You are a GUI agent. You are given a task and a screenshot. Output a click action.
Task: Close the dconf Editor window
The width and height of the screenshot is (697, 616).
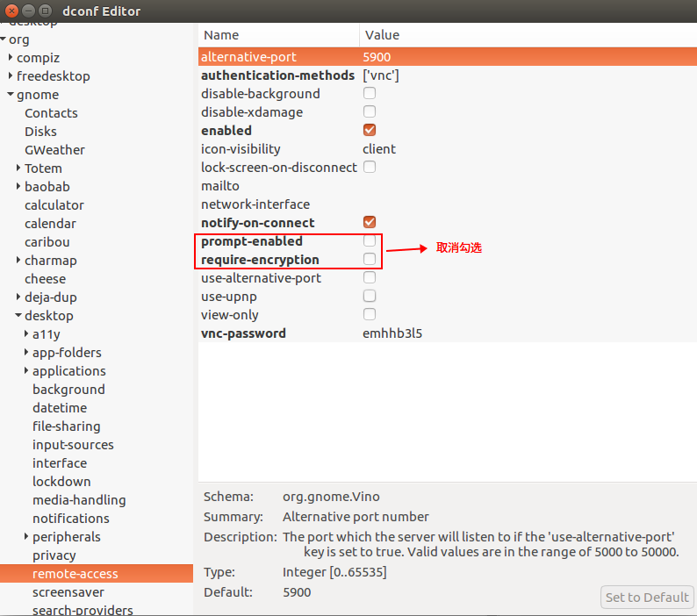pos(12,11)
